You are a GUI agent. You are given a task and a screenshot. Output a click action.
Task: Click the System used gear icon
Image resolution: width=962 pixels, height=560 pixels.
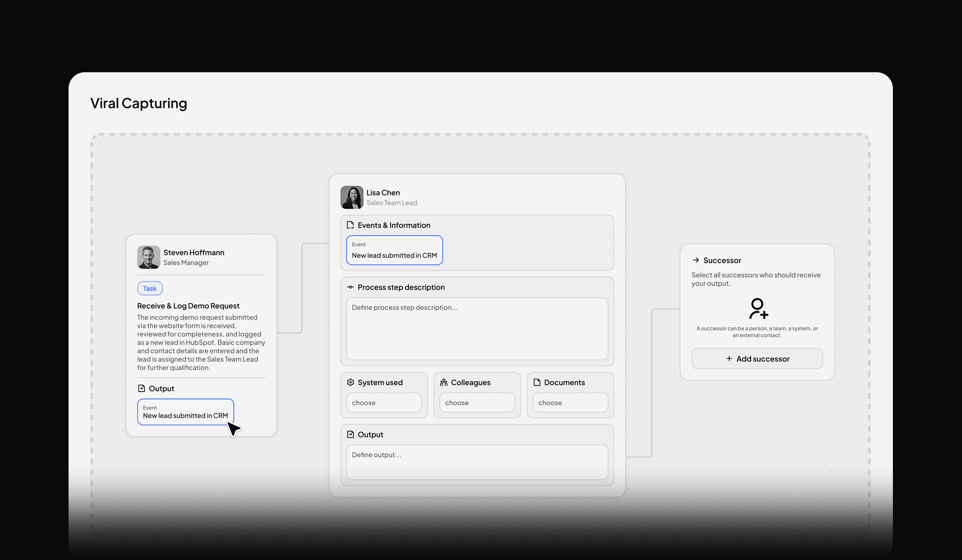350,382
